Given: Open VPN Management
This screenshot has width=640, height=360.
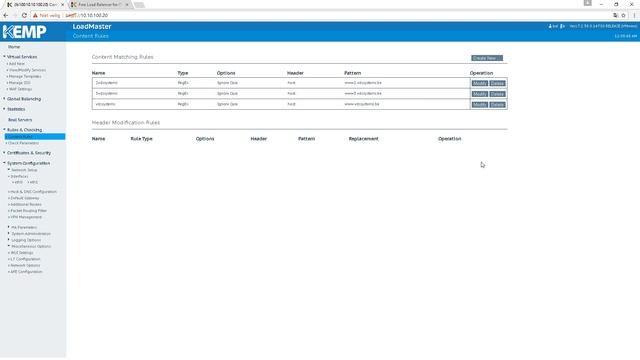Looking at the screenshot, I should click(26, 217).
